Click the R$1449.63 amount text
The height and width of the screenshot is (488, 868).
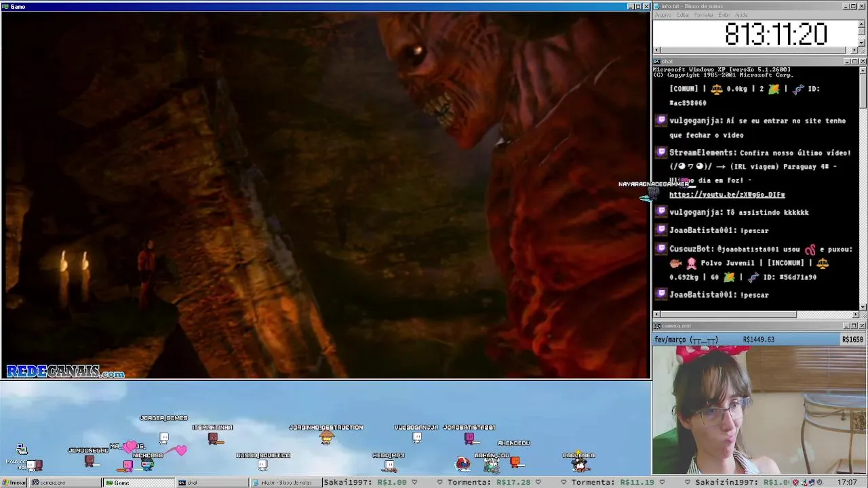click(758, 340)
